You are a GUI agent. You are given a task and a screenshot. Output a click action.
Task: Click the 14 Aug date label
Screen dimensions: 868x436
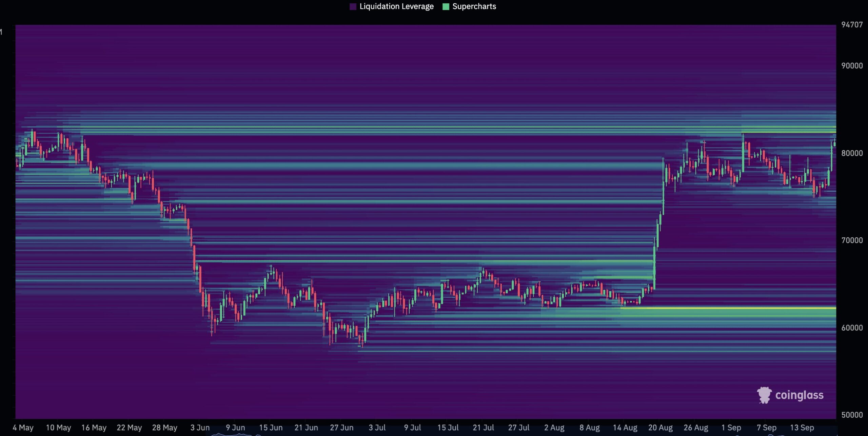(x=625, y=428)
